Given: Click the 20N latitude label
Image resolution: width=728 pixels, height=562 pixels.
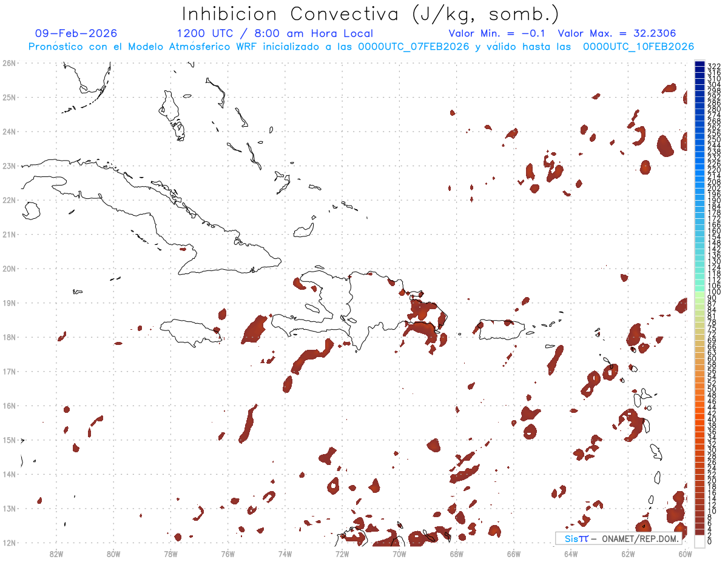Looking at the screenshot, I should 9,269.
